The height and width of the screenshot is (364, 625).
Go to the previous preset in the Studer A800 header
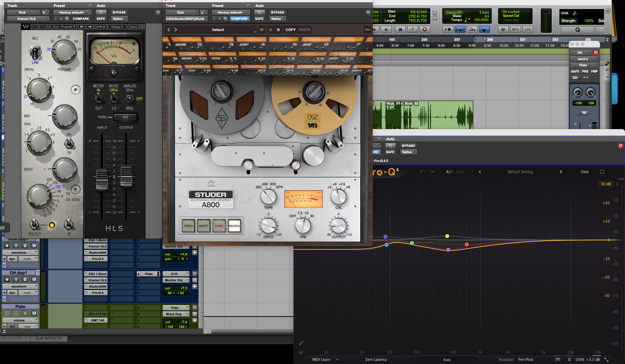(169, 30)
